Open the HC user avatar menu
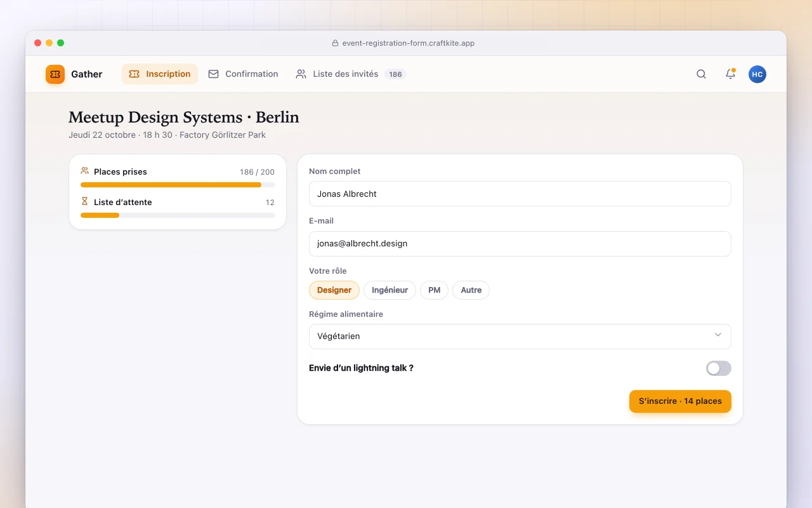 pyautogui.click(x=757, y=74)
